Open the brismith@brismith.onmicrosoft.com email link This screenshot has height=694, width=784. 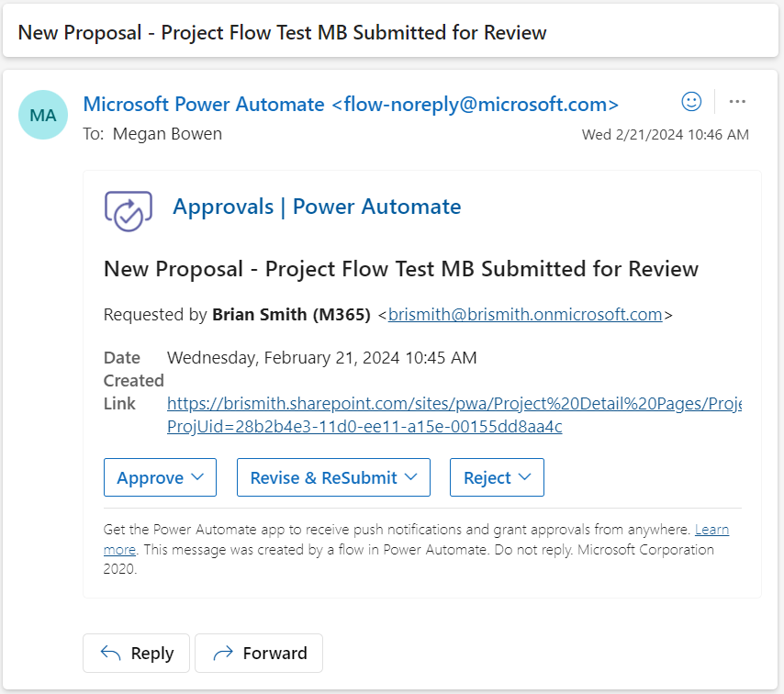(525, 315)
